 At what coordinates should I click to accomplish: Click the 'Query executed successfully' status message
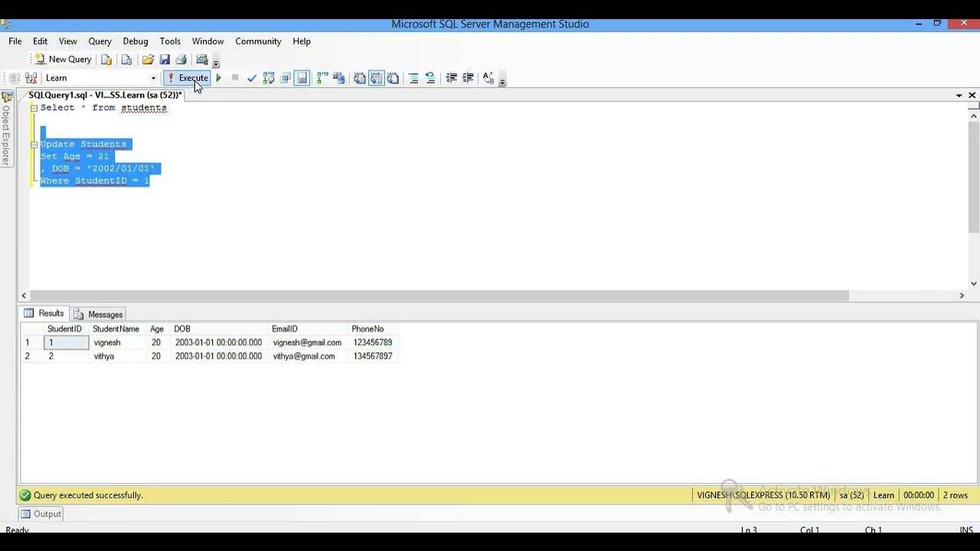88,495
